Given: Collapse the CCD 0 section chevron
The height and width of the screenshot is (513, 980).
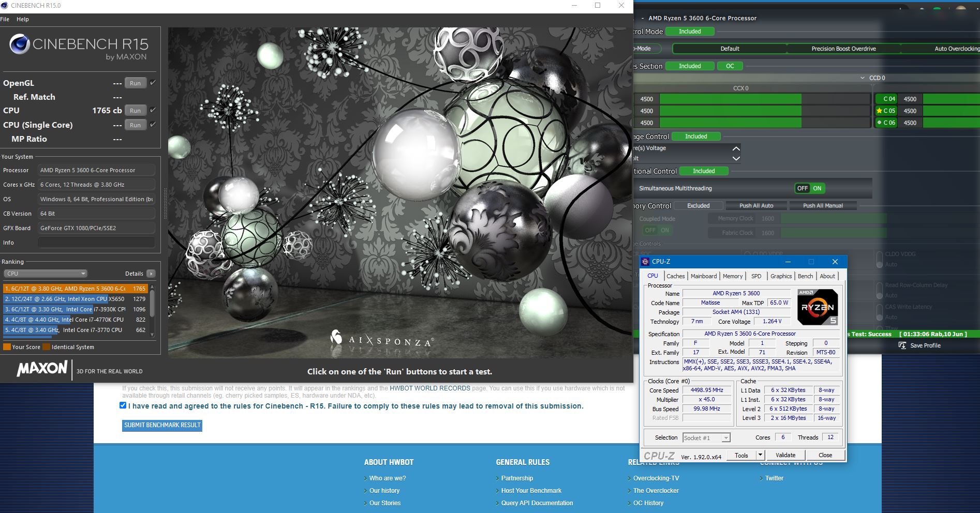Looking at the screenshot, I should (x=862, y=78).
